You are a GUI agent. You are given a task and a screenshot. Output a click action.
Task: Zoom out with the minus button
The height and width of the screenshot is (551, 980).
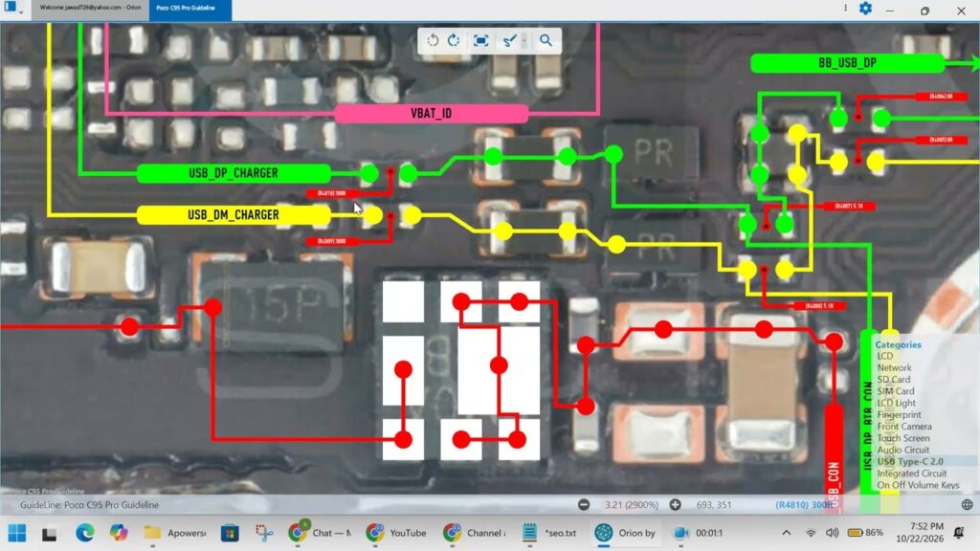[584, 505]
